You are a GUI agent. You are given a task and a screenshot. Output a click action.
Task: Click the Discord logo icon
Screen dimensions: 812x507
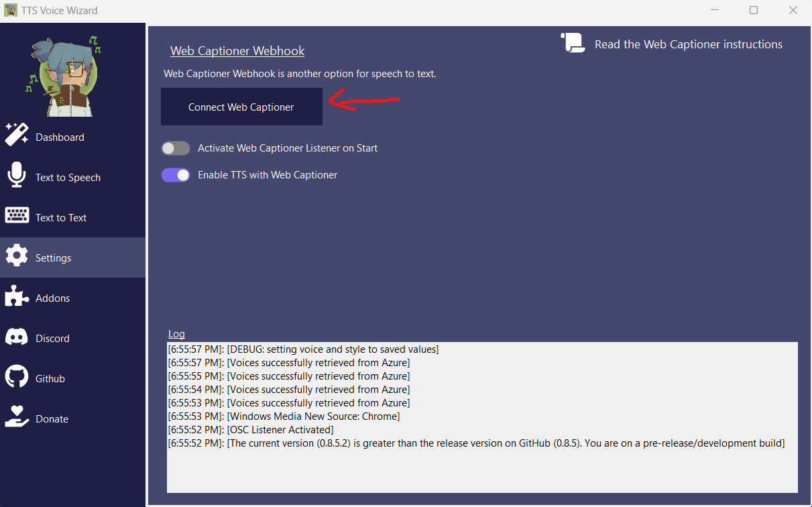click(x=16, y=337)
